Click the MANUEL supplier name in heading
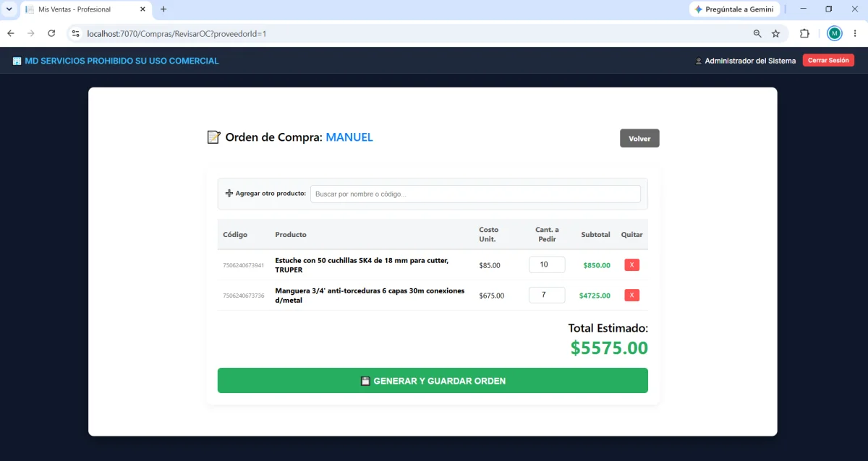 pos(349,137)
